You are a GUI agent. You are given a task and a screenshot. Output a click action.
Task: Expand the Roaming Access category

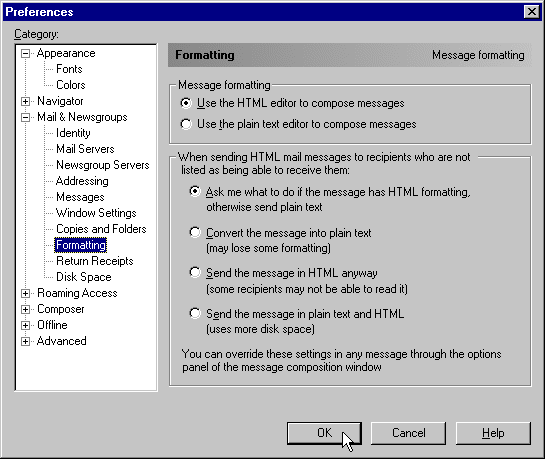[25, 294]
